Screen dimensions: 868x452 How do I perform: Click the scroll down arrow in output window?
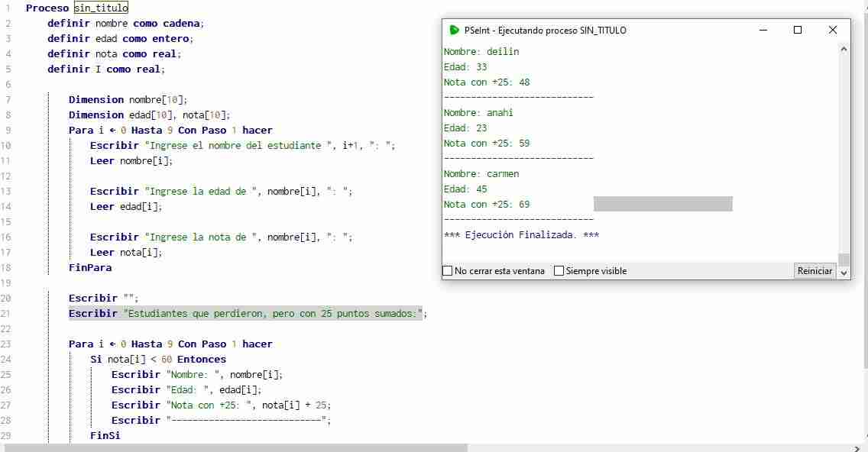(x=844, y=273)
